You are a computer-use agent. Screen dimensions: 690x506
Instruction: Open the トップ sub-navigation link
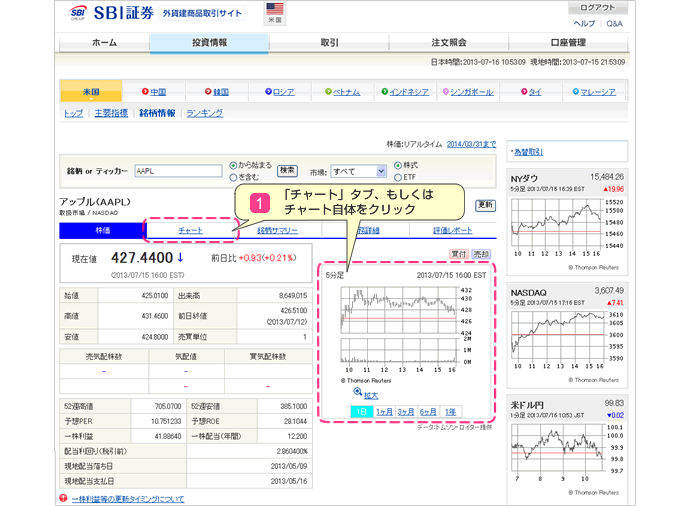point(73,113)
